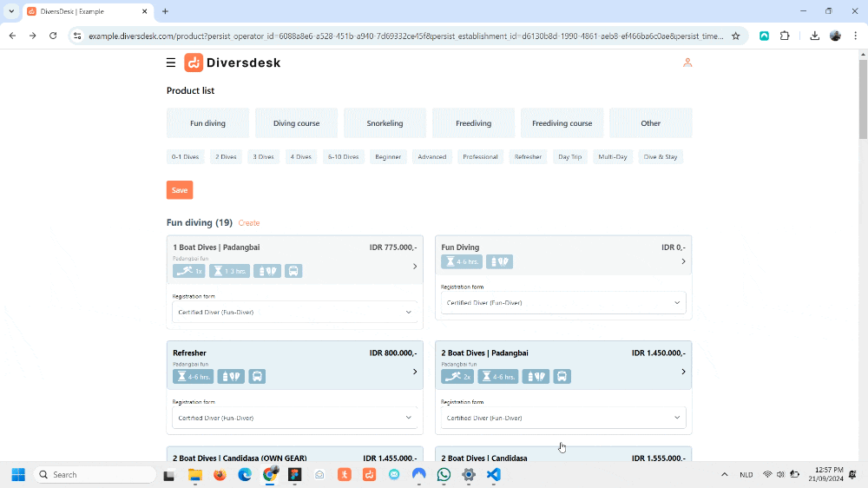The width and height of the screenshot is (868, 488).
Task: Click the transport bus icon on Refresher card
Action: point(257,377)
